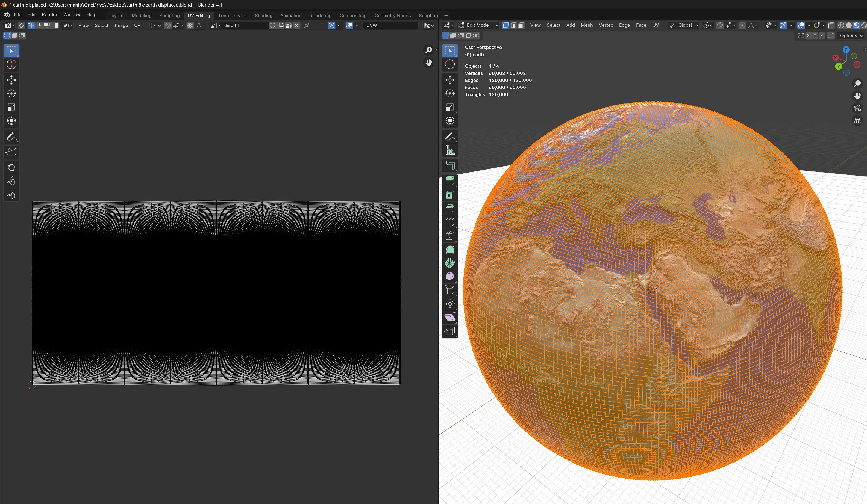Select the Grab tool in UV editor
Image resolution: width=867 pixels, height=504 pixels.
tap(11, 167)
